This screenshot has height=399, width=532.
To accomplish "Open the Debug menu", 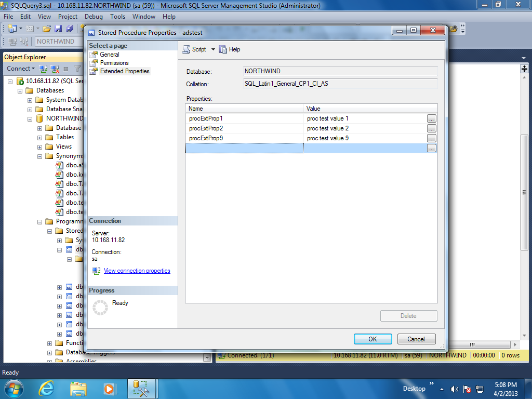I will (94, 17).
